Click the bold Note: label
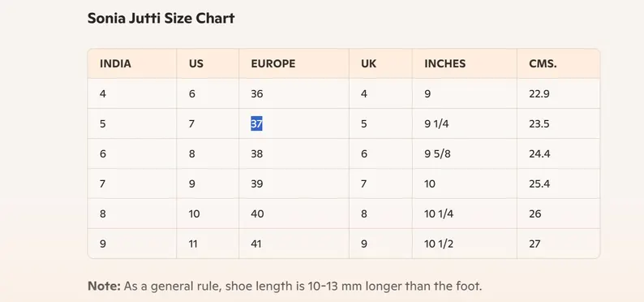This screenshot has height=302, width=644. tap(104, 286)
